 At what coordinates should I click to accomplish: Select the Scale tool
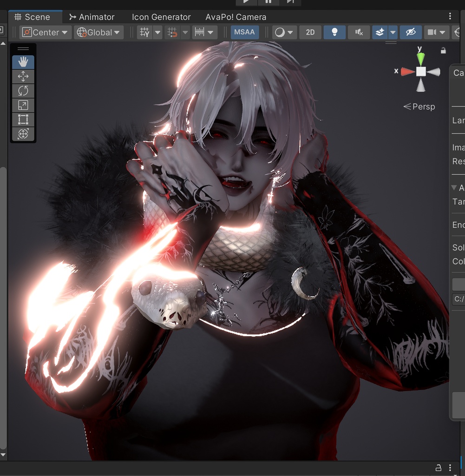[x=23, y=105]
